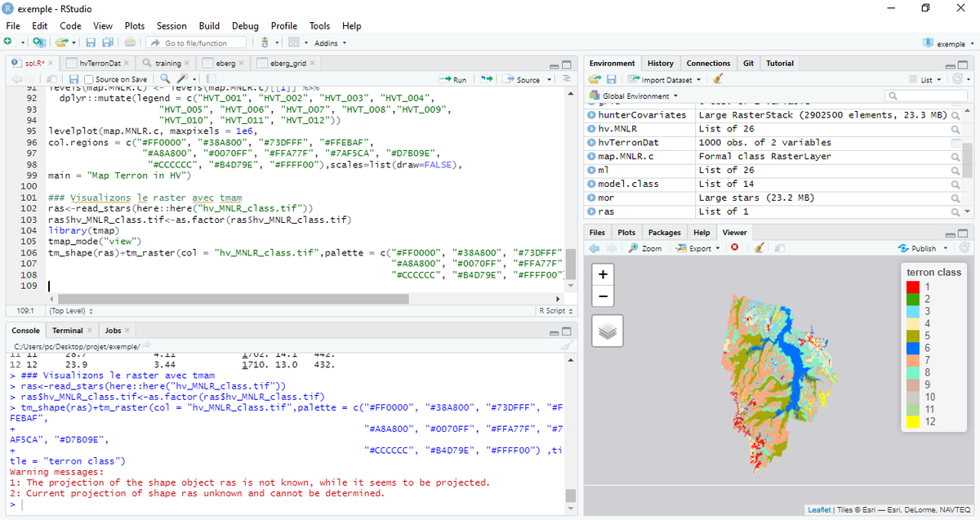The image size is (980, 520).
Task: Click the blue class 6 legend swatch
Action: tap(913, 348)
